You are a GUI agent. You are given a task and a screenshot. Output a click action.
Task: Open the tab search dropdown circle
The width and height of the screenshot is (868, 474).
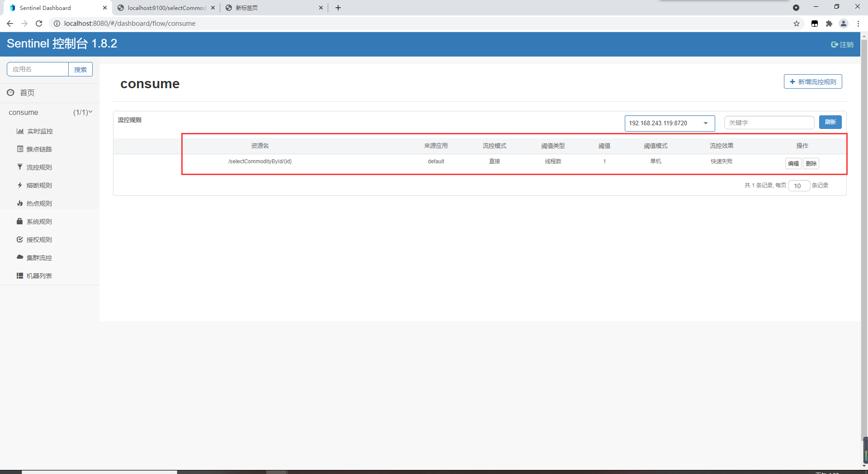coord(796,8)
